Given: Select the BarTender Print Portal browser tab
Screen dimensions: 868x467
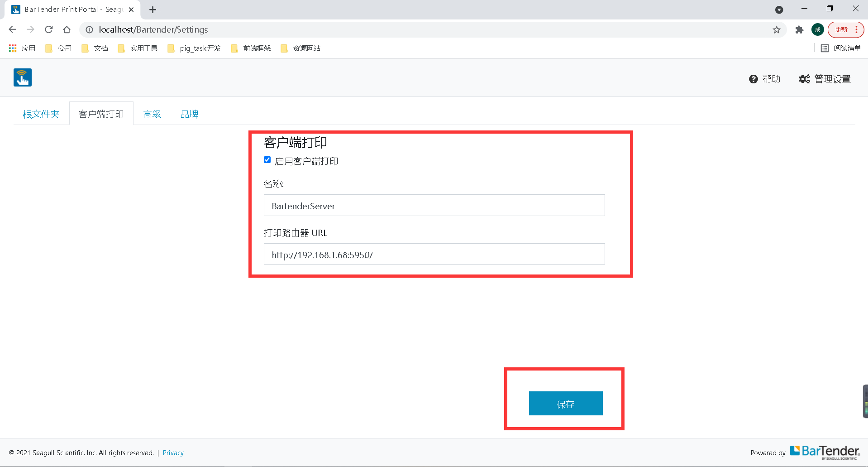Looking at the screenshot, I should coord(72,10).
